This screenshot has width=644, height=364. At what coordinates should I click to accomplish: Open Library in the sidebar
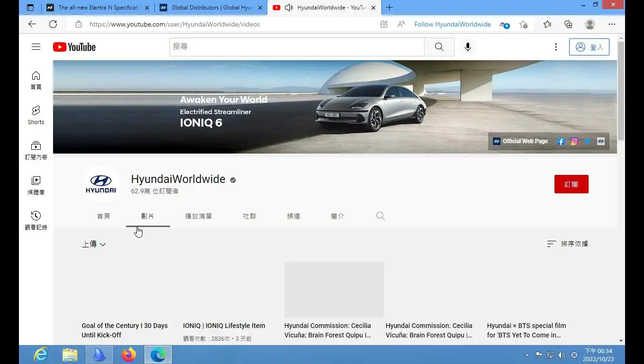(36, 186)
